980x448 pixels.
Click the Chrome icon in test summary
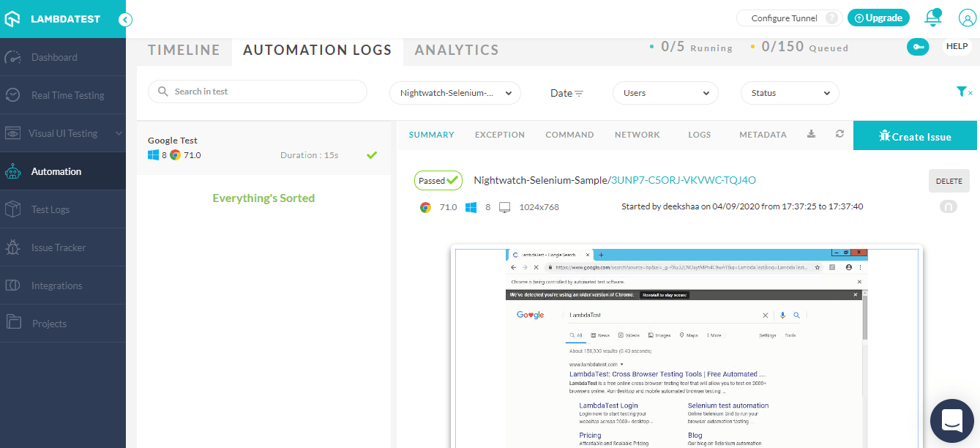point(425,207)
